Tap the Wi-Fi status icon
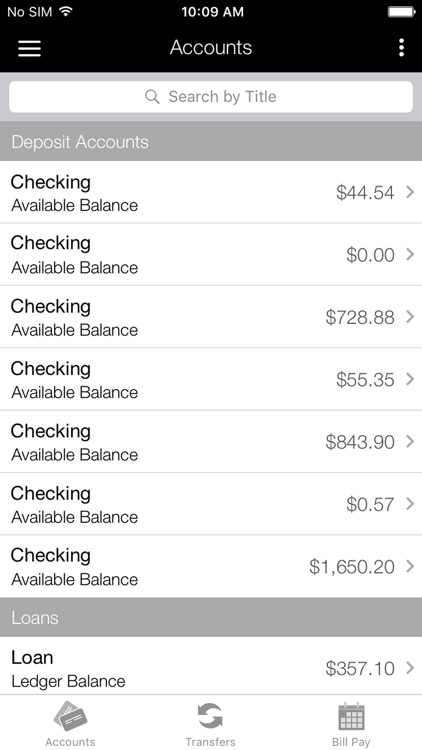 66,11
